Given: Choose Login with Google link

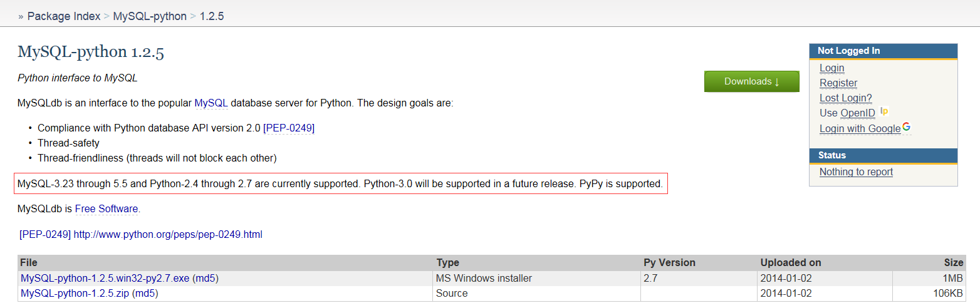Looking at the screenshot, I should pos(860,128).
